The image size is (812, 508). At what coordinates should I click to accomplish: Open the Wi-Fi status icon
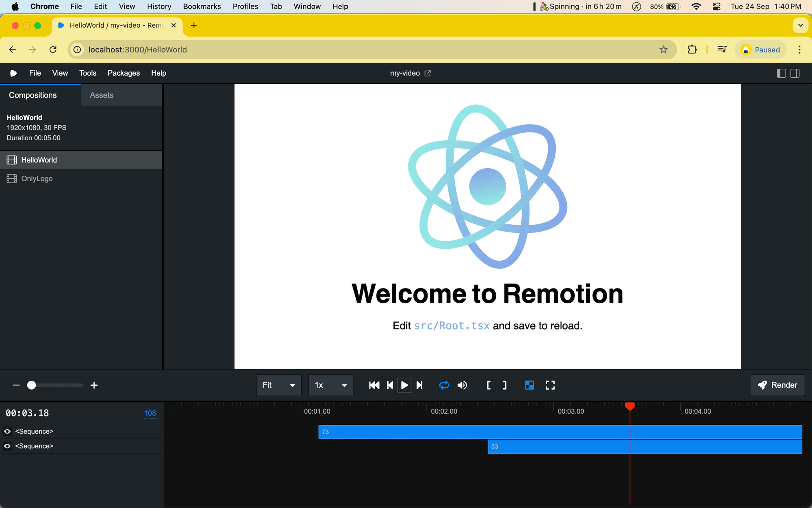696,7
